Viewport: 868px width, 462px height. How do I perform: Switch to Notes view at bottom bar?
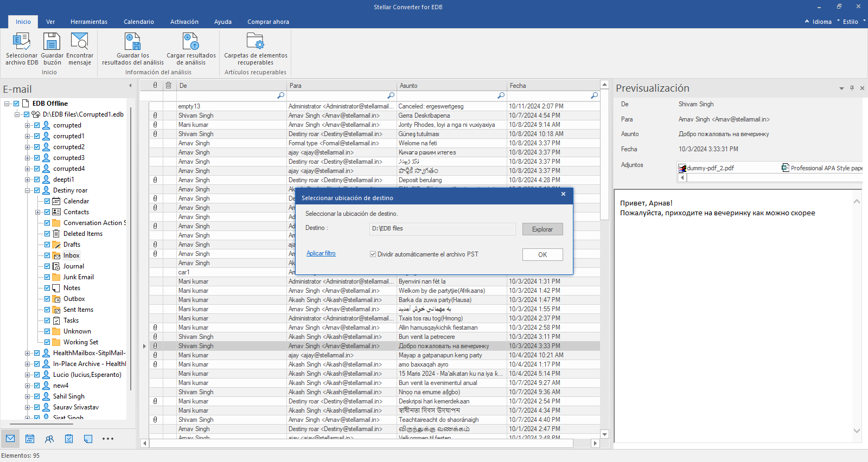(88, 439)
